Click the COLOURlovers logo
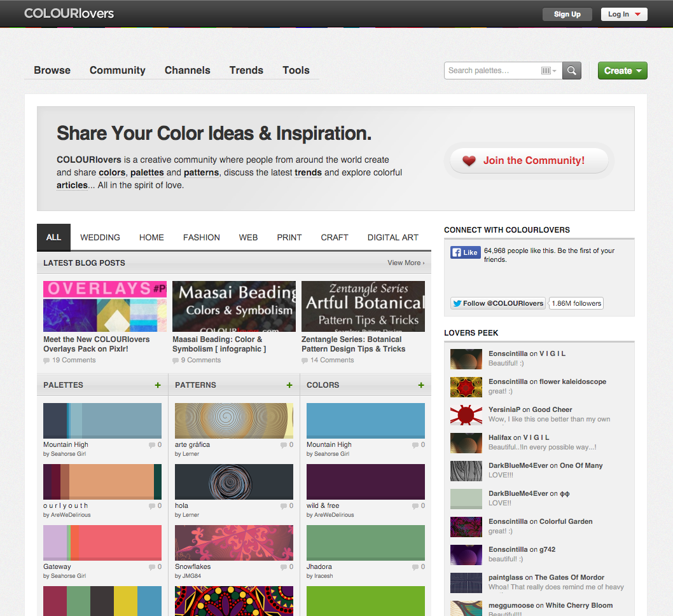673x616 pixels. (69, 13)
